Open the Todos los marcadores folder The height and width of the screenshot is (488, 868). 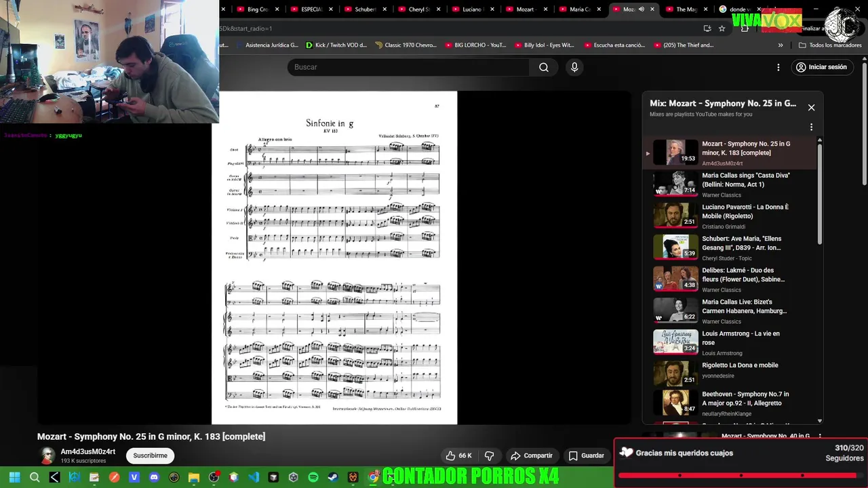830,45
